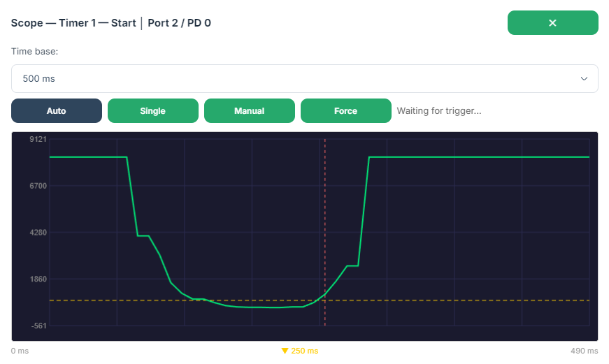Switch to Single trigger mode
Image resolution: width=609 pixels, height=364 pixels.
coord(153,110)
